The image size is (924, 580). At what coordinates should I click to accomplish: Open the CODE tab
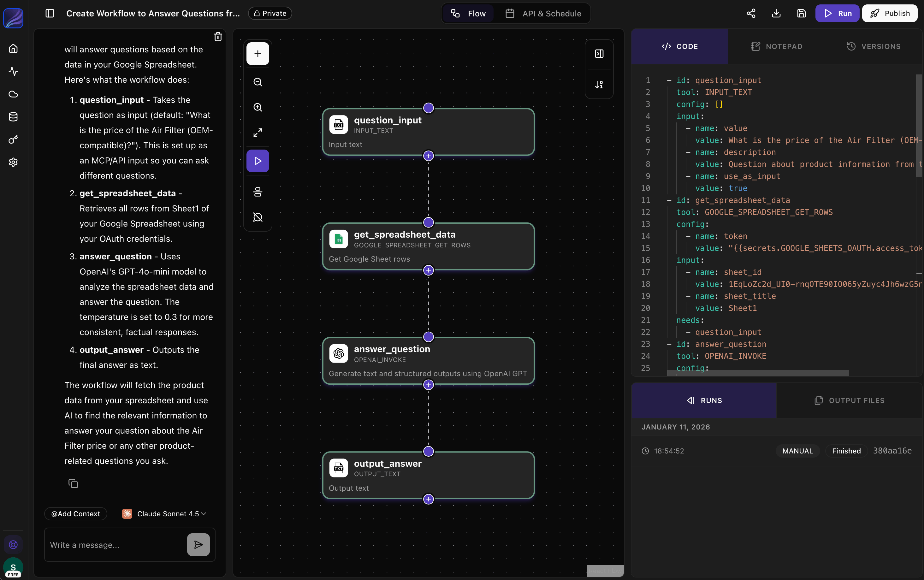680,46
